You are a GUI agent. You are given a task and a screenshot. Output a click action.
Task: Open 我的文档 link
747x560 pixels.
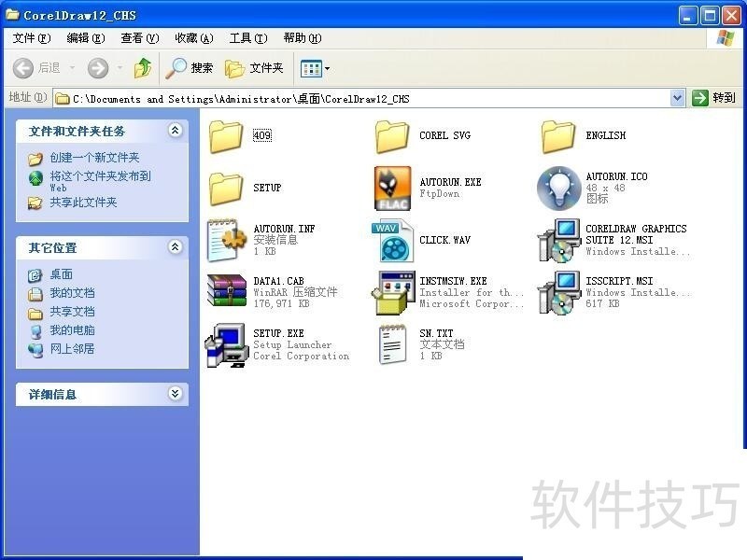pos(73,293)
